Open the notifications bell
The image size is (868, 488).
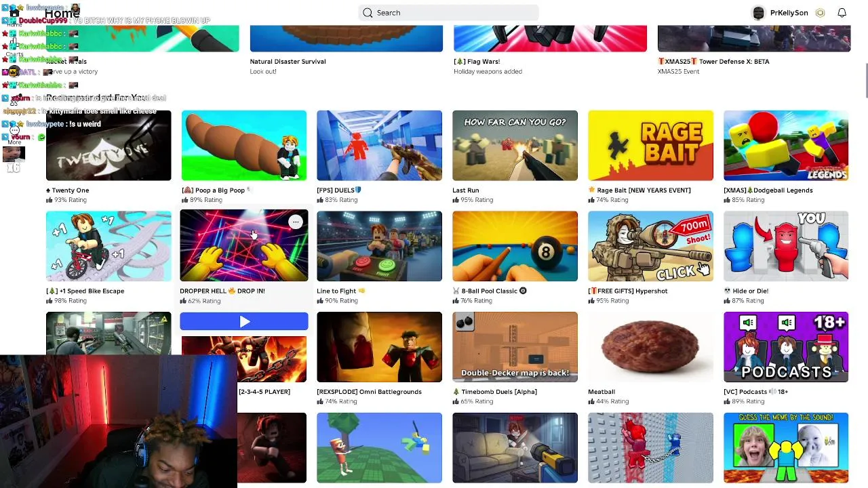(x=842, y=13)
